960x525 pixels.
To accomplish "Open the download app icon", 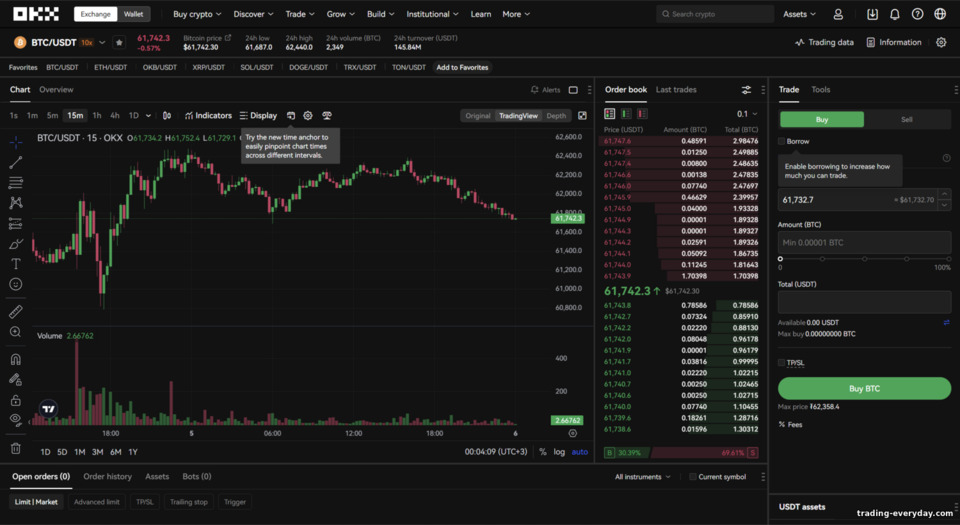I will 872,14.
